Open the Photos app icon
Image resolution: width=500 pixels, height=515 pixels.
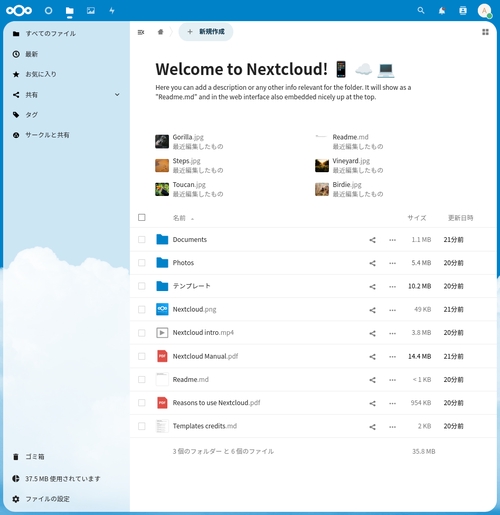point(91,11)
